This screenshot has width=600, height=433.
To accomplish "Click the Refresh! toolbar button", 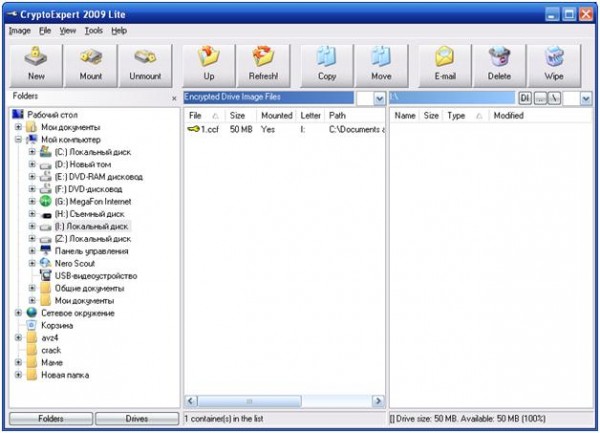I will 263,66.
